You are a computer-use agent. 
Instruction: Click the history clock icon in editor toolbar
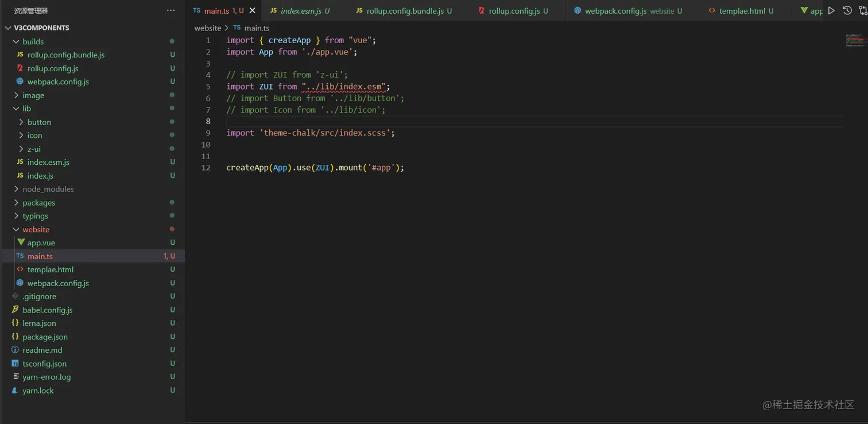[847, 10]
